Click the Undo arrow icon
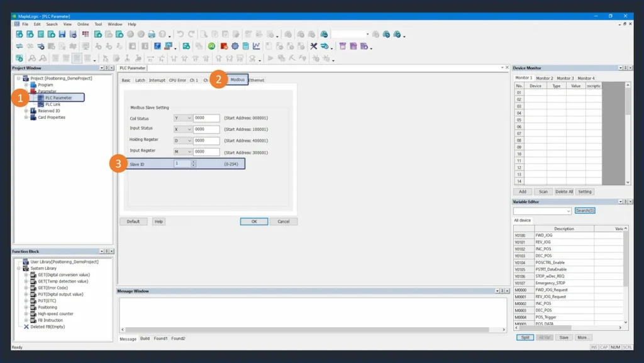 point(180,34)
